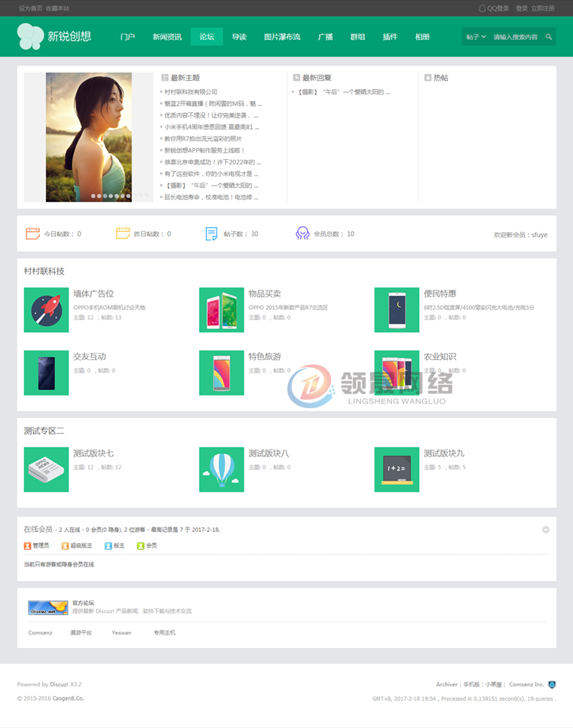573x728 pixels.
Task: Open the 广播 nav item
Action: [325, 37]
